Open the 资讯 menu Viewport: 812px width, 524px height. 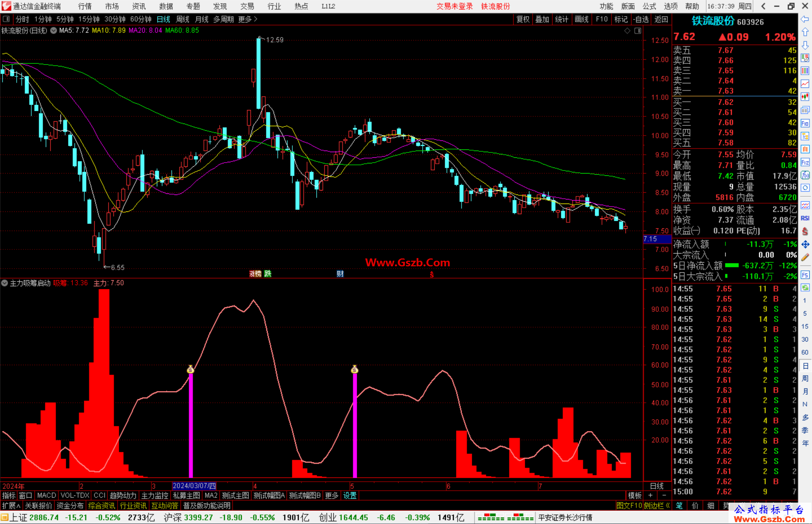pos(139,6)
